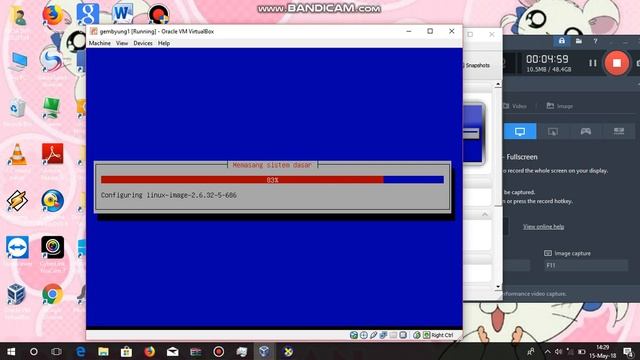Follow the View online help link
This screenshot has height=360, width=640.
point(543,227)
